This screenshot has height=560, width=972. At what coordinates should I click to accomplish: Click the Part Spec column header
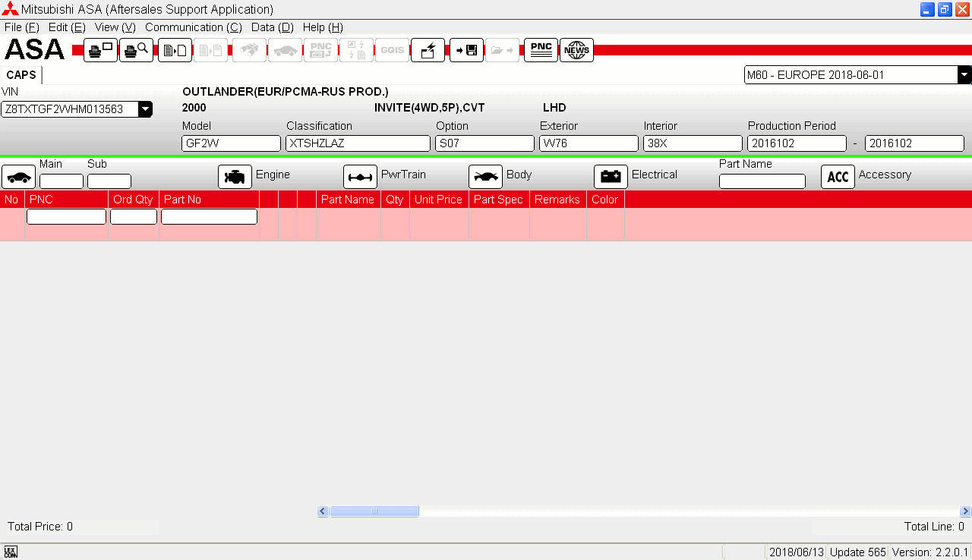pos(499,200)
